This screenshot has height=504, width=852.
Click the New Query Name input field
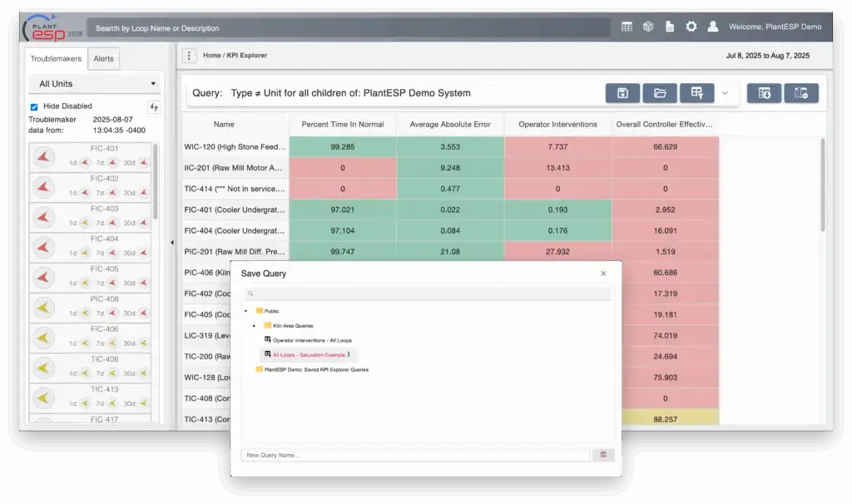tap(415, 455)
